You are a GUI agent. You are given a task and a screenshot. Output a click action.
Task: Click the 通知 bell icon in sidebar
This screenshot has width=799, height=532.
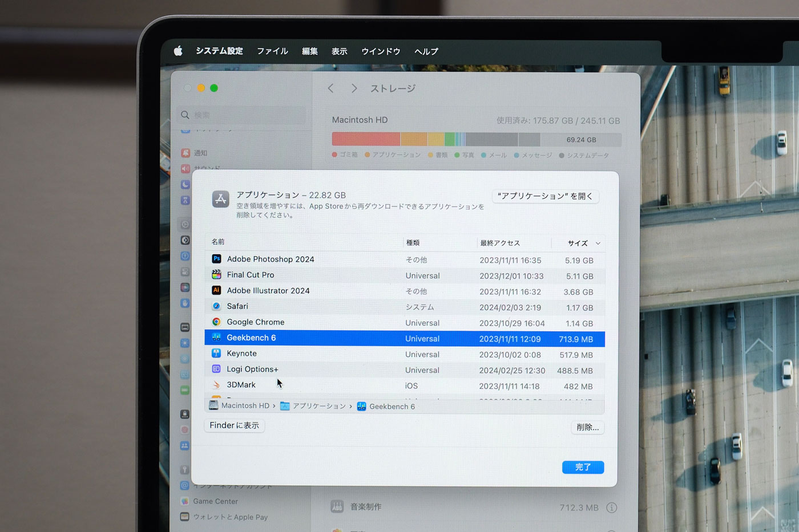(185, 153)
